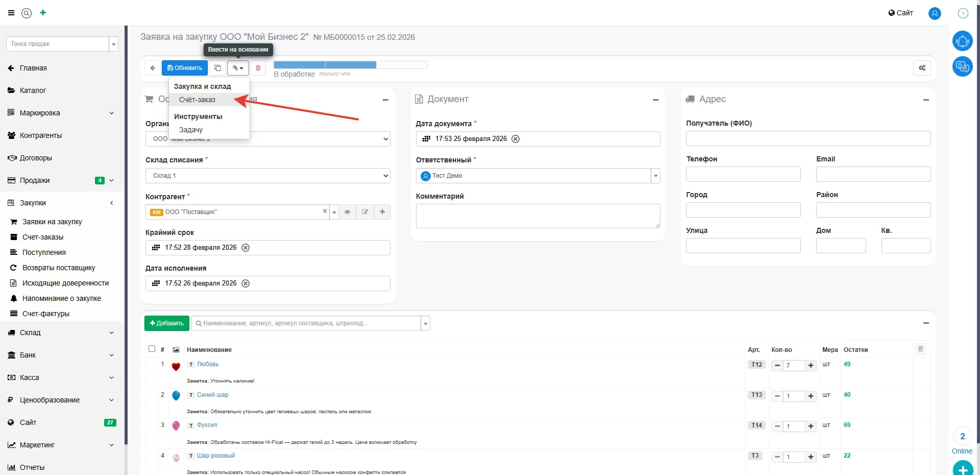
Task: Select Счёт-заказ from the dropdown menu
Action: tap(197, 100)
